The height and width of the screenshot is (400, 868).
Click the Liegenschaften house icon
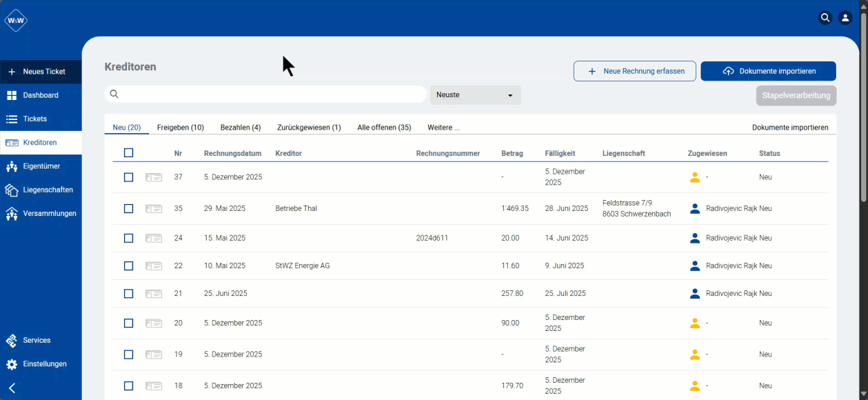coord(12,190)
